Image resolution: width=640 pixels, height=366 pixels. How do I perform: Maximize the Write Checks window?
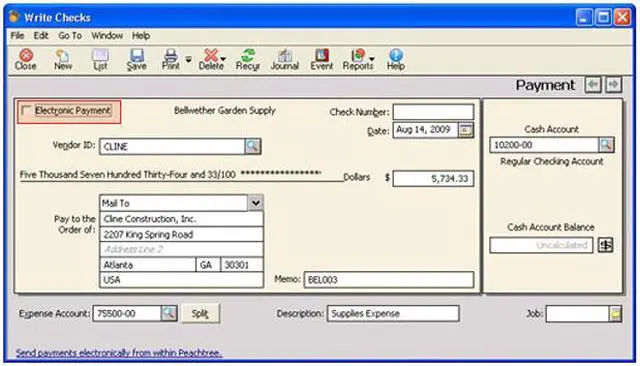pos(603,18)
